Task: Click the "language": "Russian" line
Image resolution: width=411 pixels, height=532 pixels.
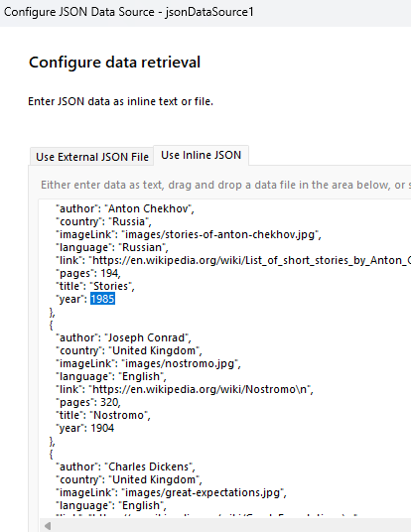Action: coord(112,247)
